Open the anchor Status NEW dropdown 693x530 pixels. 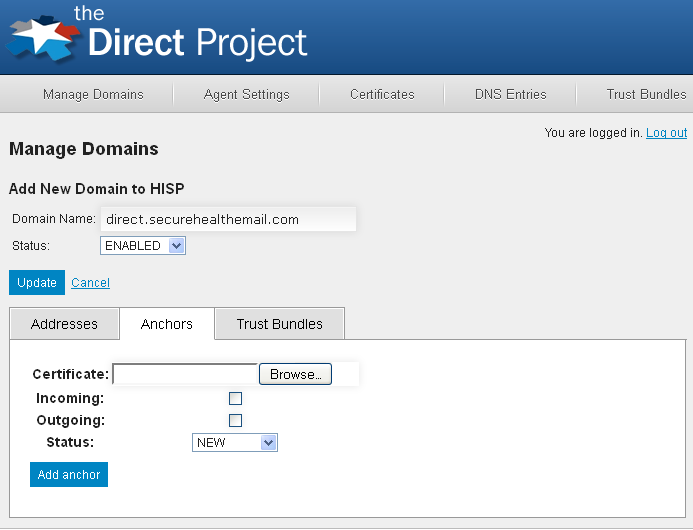[235, 442]
